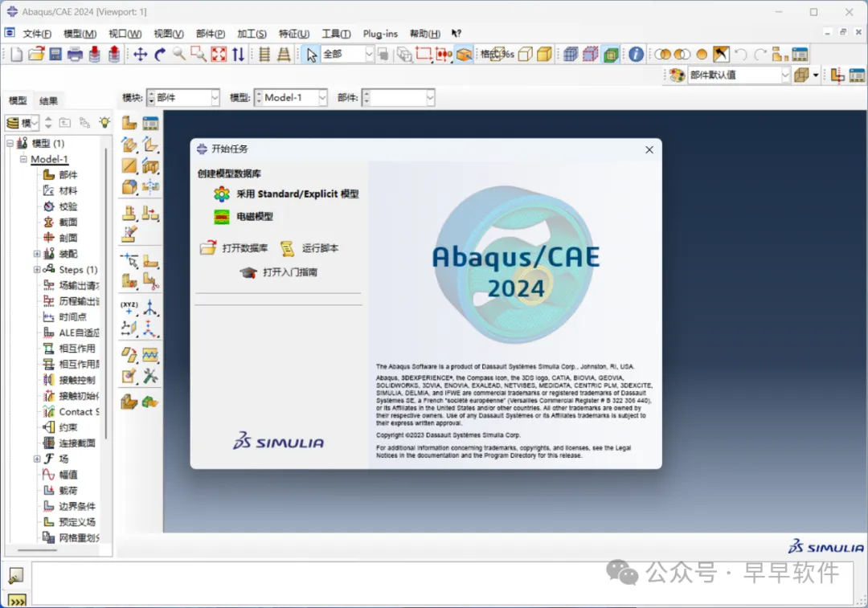
Task: Click the Create Wire diagonal line icon
Action: point(129,166)
